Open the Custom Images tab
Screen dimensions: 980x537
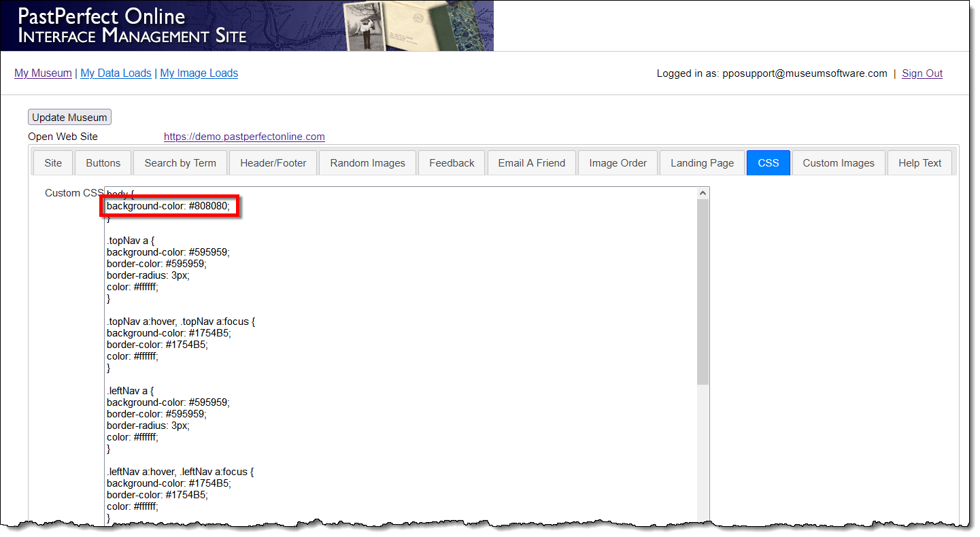[x=839, y=163]
